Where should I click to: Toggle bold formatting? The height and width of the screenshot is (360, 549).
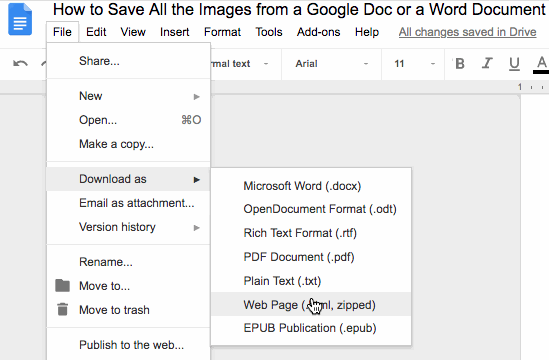pyautogui.click(x=460, y=64)
